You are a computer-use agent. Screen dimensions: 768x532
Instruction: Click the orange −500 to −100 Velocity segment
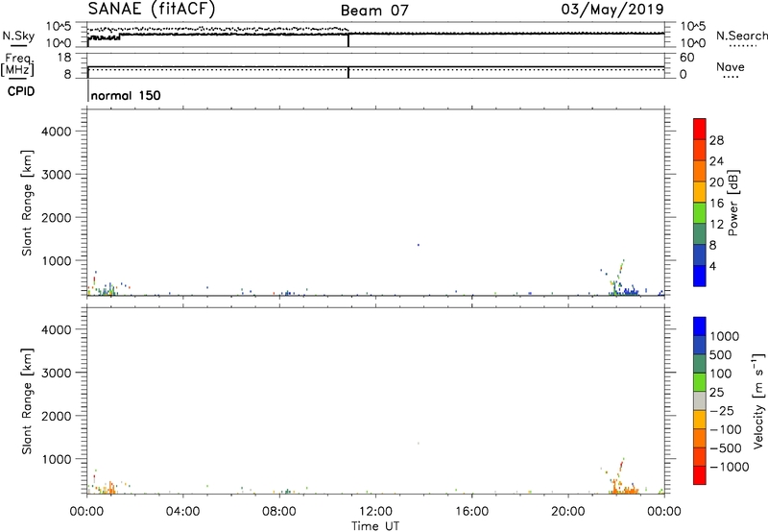point(700,438)
